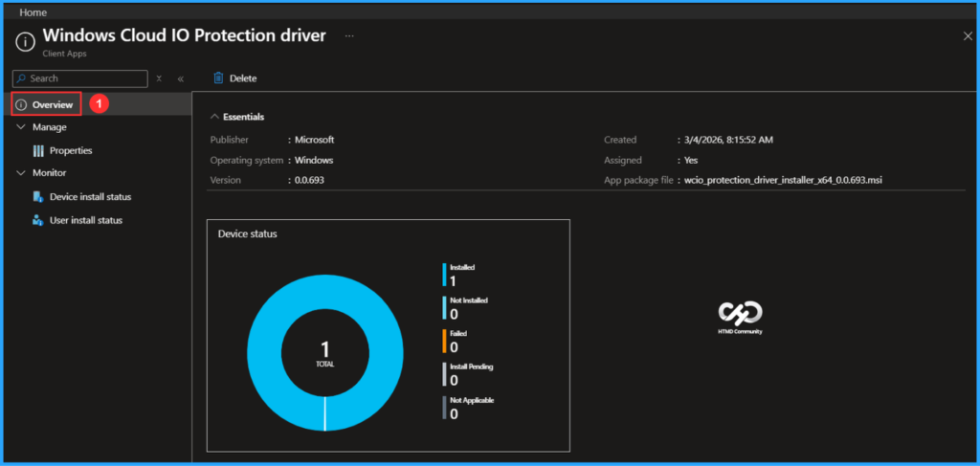Click the Installed legend color bar
The width and height of the screenshot is (980, 466).
click(444, 275)
